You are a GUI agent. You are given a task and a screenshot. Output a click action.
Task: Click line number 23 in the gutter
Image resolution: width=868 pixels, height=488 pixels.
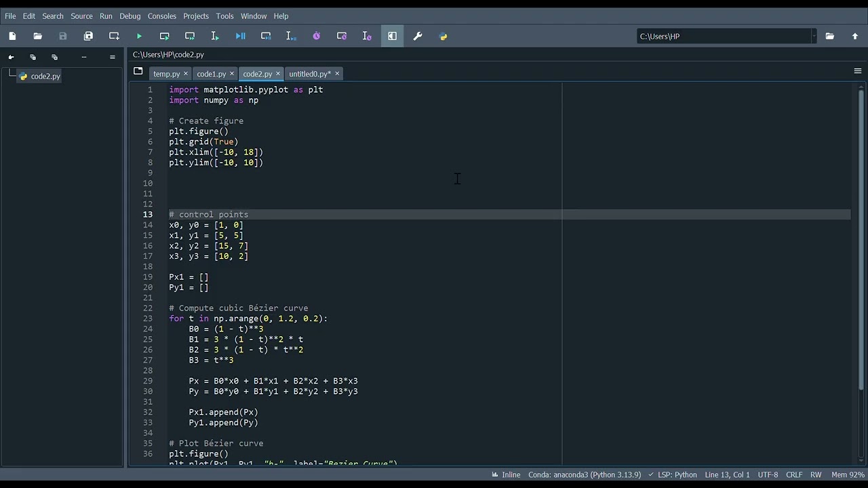tap(148, 319)
